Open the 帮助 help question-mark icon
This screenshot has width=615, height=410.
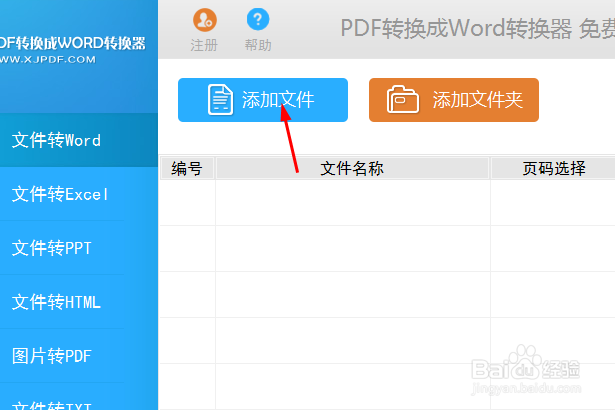258,19
